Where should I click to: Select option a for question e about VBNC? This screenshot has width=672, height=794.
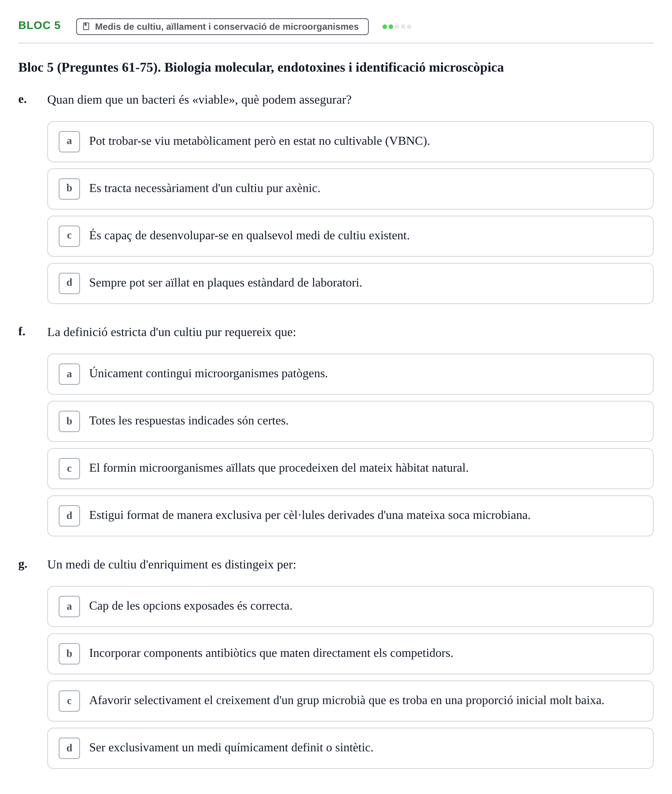(350, 142)
